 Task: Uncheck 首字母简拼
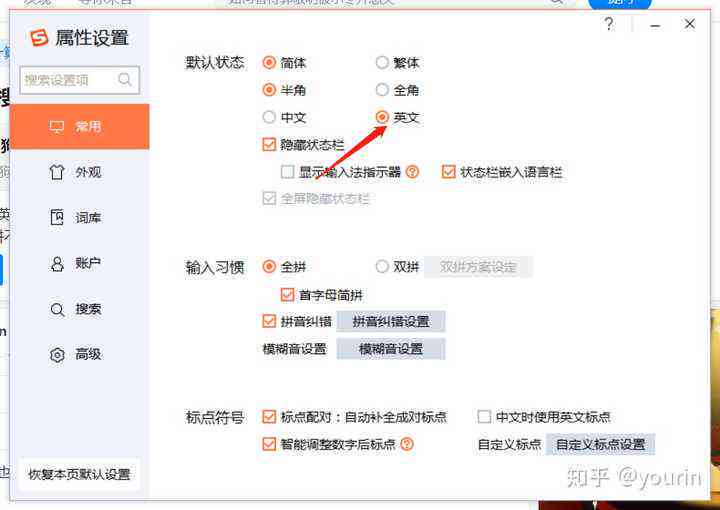pyautogui.click(x=287, y=295)
